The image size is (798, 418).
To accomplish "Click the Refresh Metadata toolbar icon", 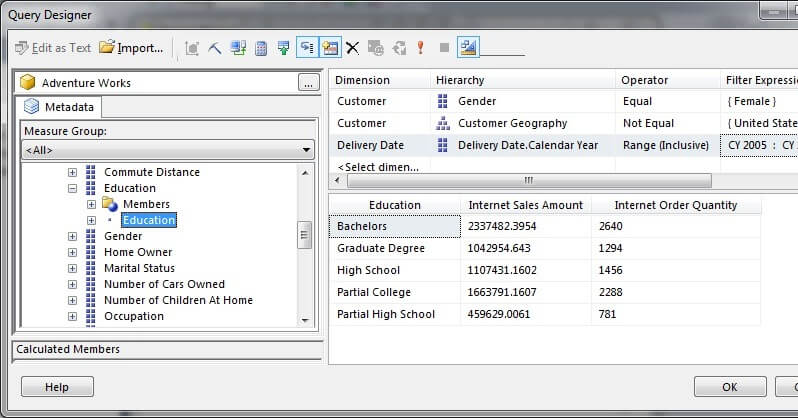I will coord(238,48).
